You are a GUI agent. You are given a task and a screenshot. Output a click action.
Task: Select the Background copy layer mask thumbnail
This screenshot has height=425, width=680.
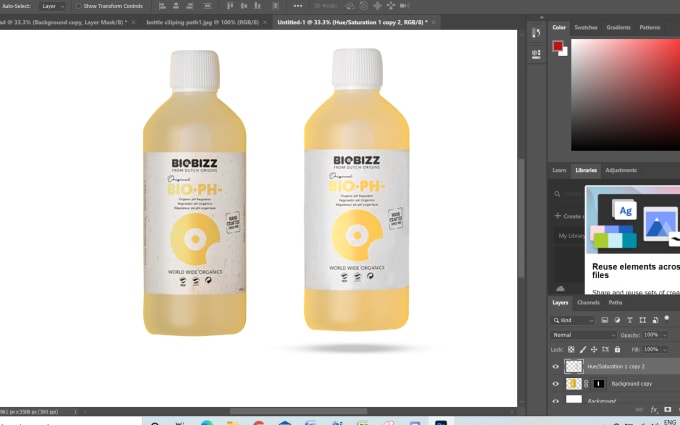pyautogui.click(x=599, y=383)
